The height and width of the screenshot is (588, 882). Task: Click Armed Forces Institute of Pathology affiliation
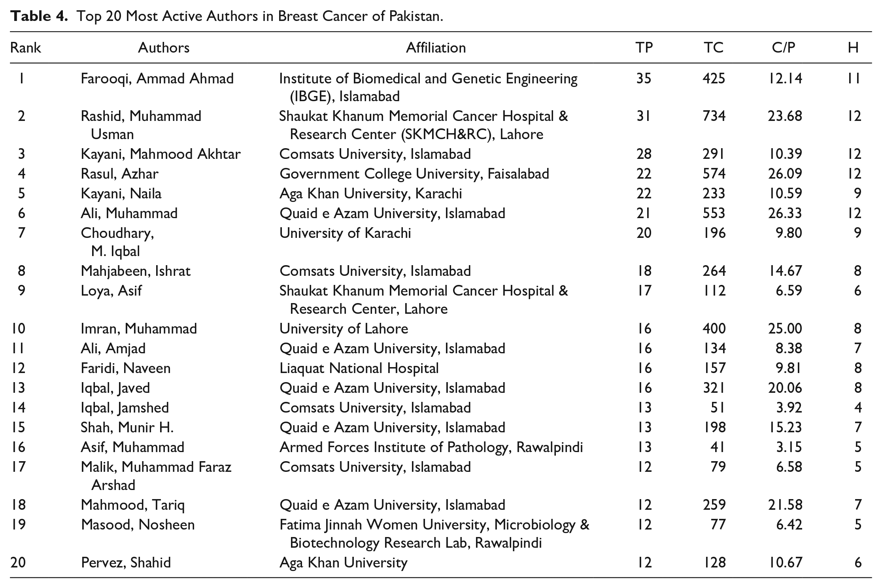(431, 447)
